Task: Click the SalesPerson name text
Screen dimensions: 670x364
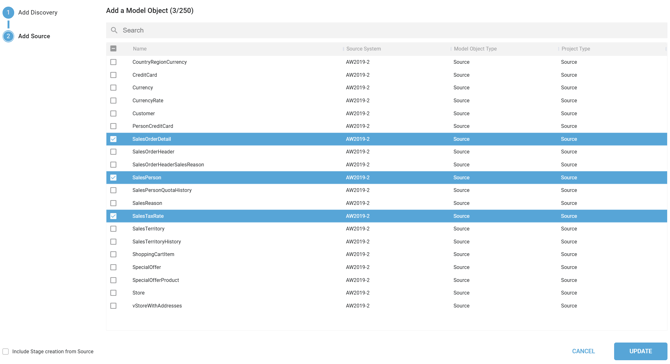Action: tap(147, 177)
